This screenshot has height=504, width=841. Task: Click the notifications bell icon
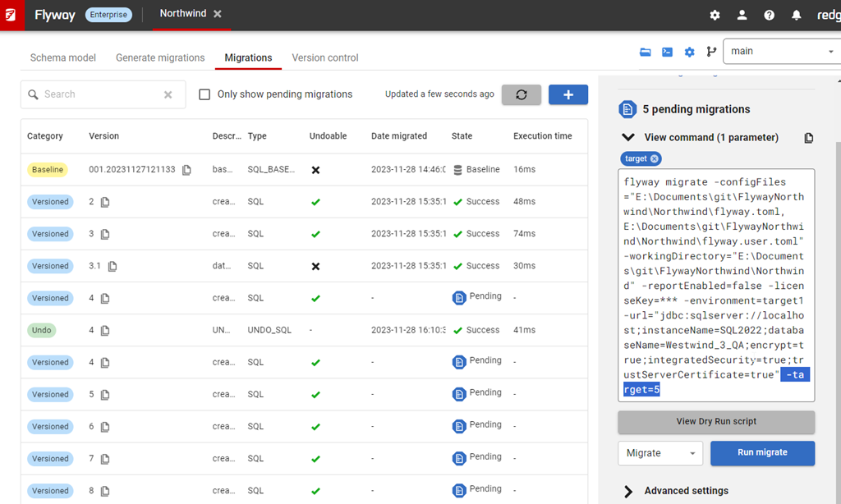pyautogui.click(x=796, y=15)
